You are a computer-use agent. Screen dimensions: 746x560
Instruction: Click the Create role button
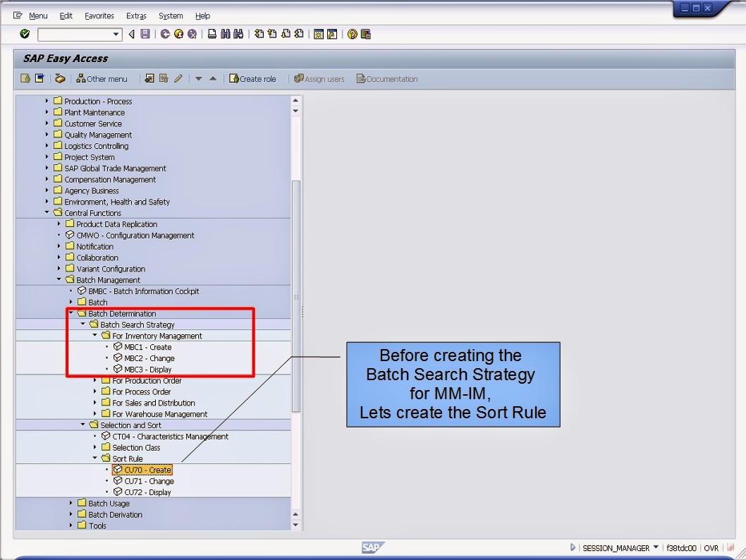point(252,78)
